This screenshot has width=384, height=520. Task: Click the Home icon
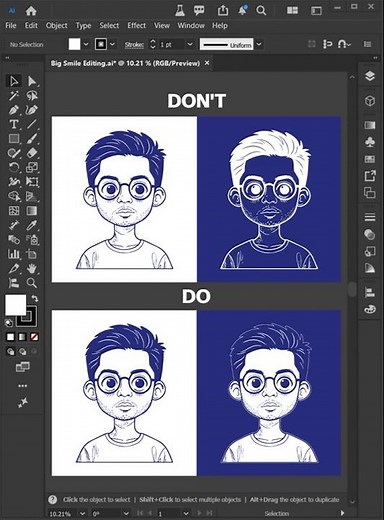(x=31, y=11)
